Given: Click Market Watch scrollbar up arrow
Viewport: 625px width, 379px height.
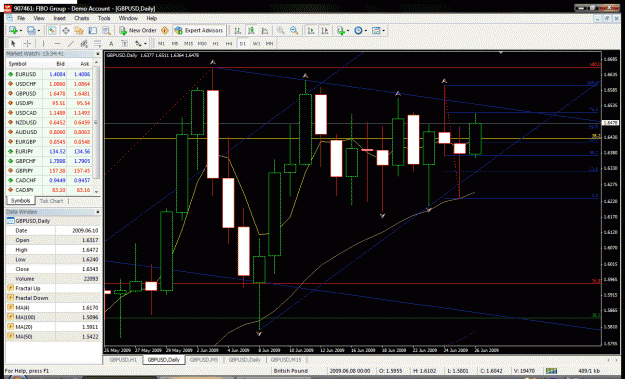Looking at the screenshot, I should point(96,63).
